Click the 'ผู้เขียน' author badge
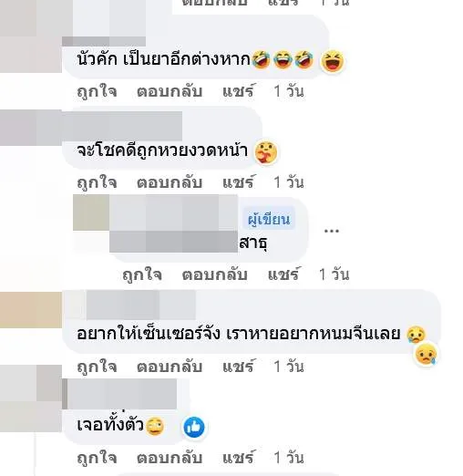This screenshot has height=476, width=463. click(x=269, y=218)
